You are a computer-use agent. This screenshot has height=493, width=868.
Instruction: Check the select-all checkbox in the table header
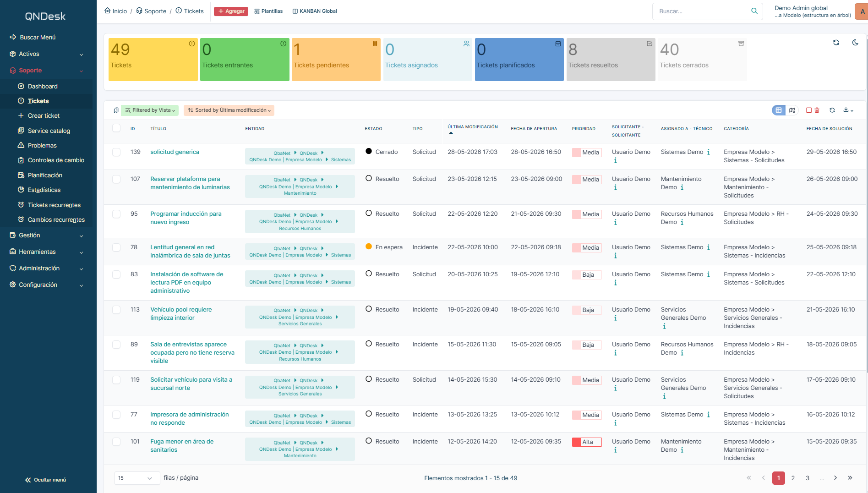(116, 128)
